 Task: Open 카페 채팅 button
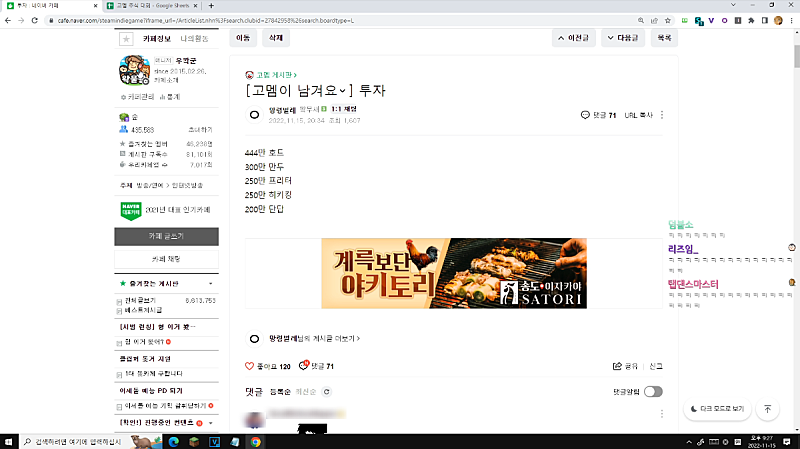coord(166,259)
